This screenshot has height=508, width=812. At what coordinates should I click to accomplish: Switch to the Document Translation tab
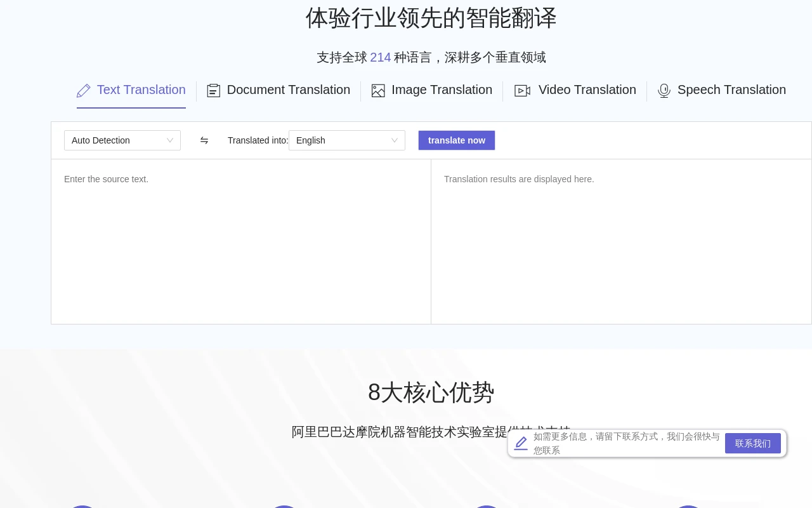[289, 90]
